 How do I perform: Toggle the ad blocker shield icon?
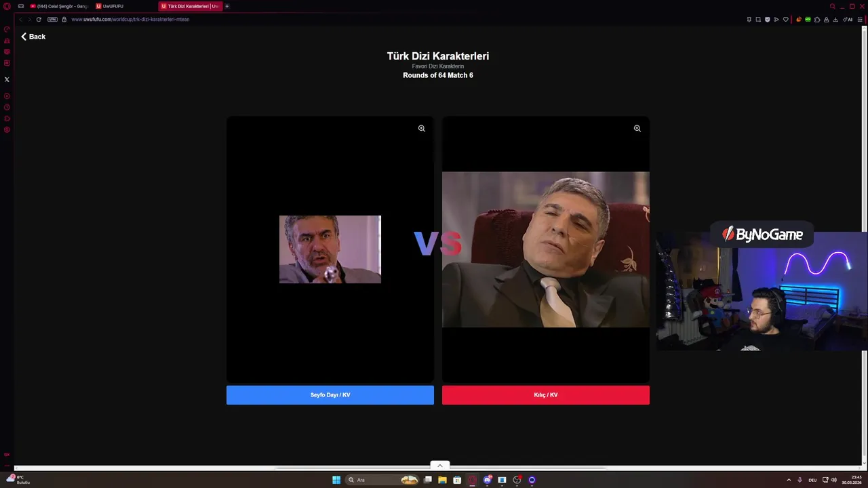pyautogui.click(x=767, y=20)
